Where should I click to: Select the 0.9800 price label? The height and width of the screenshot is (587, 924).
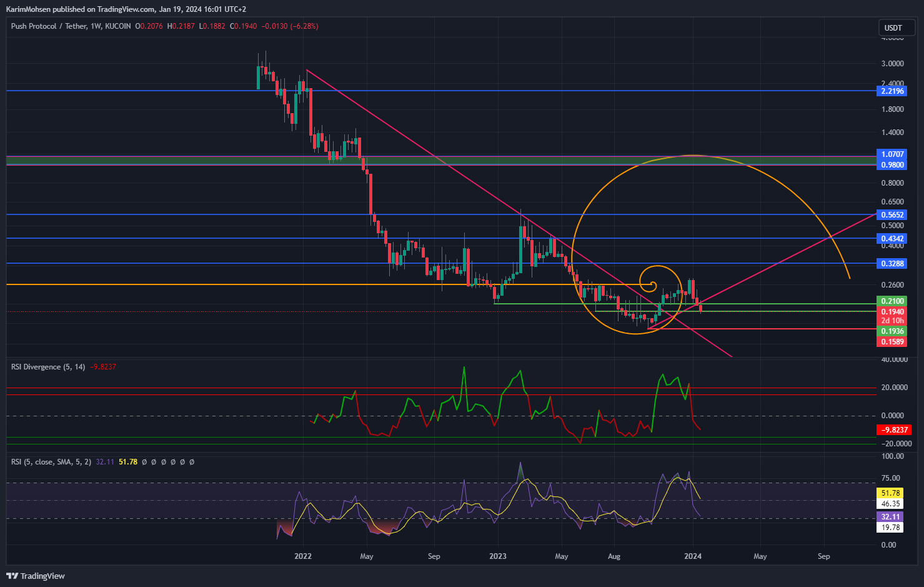click(892, 165)
